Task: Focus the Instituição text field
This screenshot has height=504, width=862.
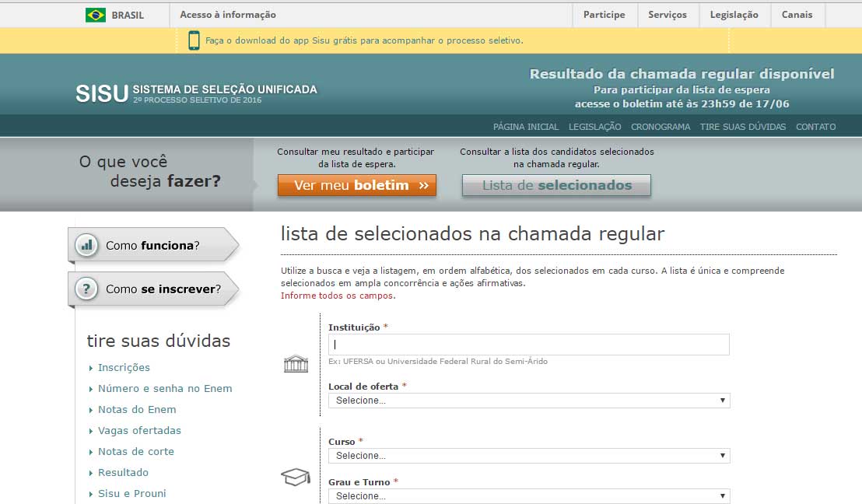Action: tap(529, 345)
